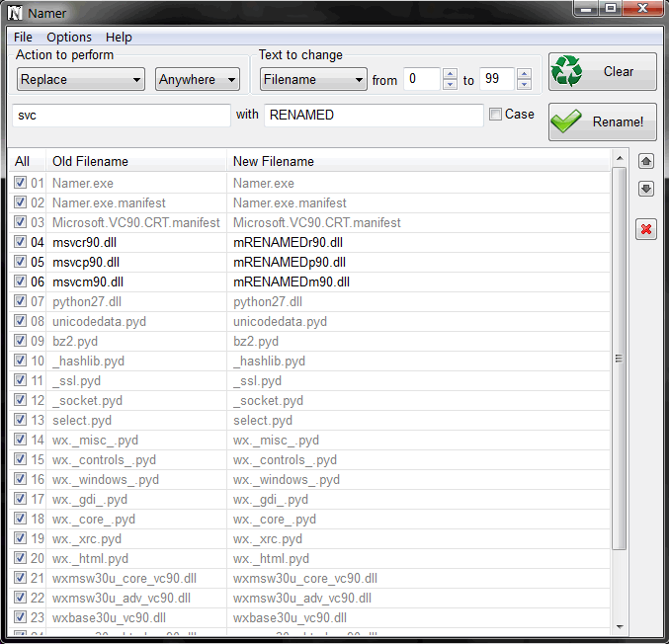Toggle the Case checkbox

[x=495, y=115]
